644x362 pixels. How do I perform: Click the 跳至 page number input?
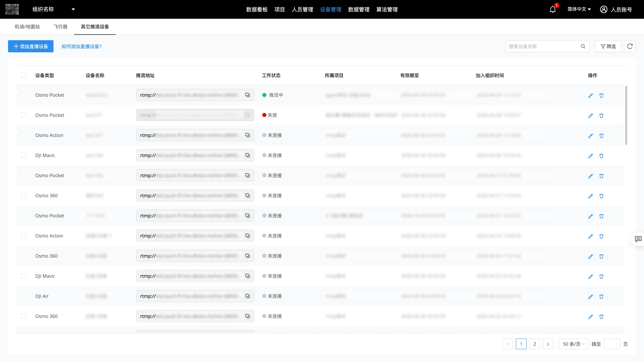[612, 344]
